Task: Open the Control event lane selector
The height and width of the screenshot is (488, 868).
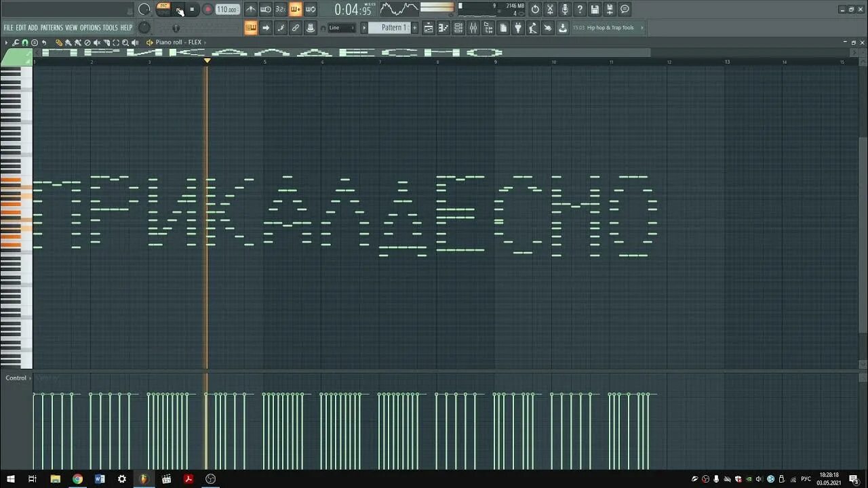Action: tap(18, 378)
